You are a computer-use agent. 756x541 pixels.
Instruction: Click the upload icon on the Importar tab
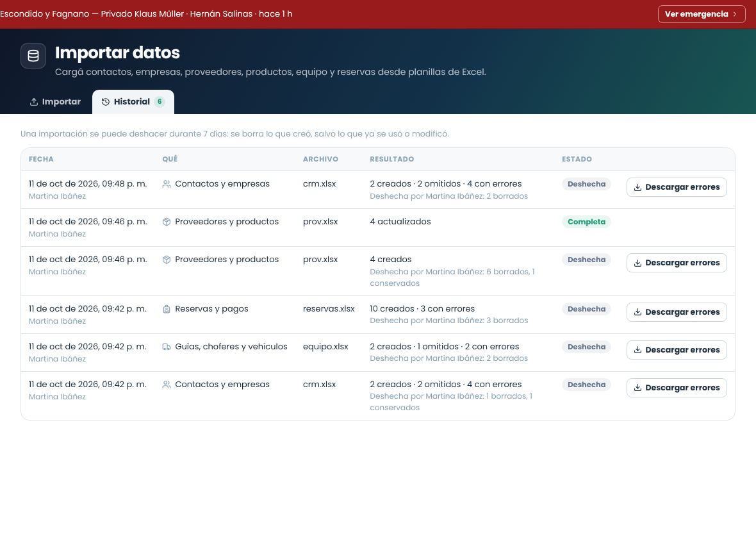click(x=34, y=102)
